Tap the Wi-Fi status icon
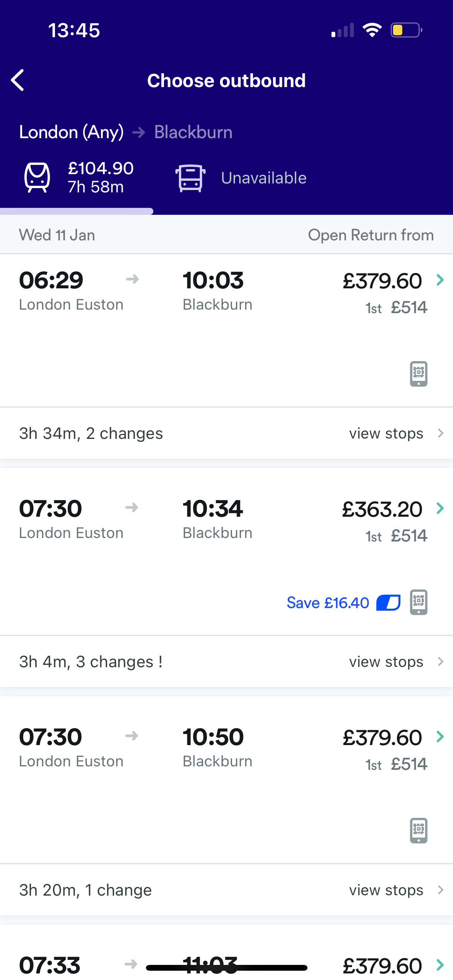453x980 pixels. pyautogui.click(x=372, y=30)
